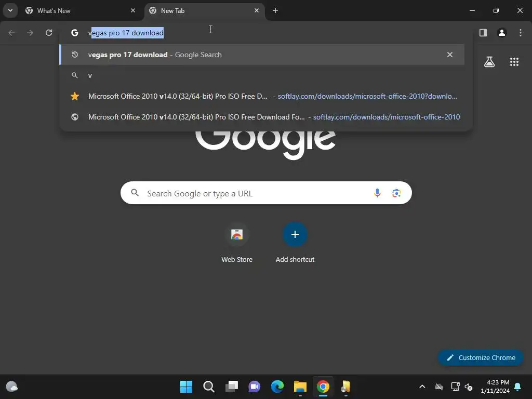This screenshot has height=399, width=532.
Task: Click the Google G icon in address bar
Action: tap(75, 33)
